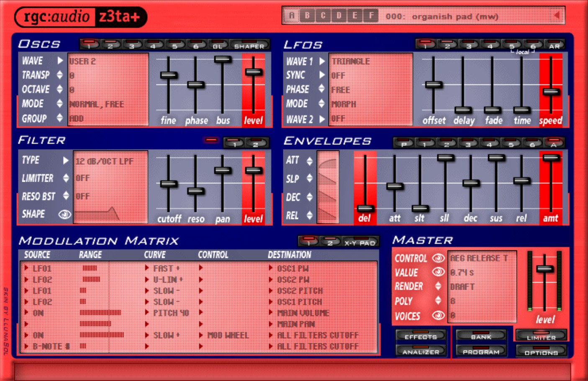The image size is (588, 381).
Task: Open the LFO SYNC arrow
Action: coord(322,75)
